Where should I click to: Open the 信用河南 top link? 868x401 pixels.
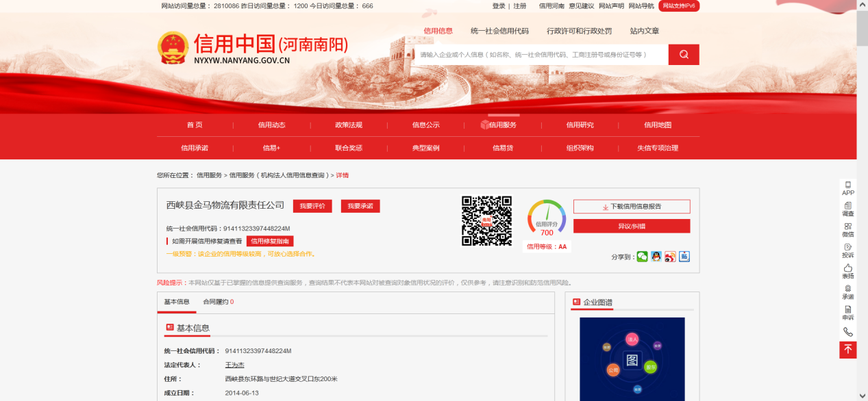(x=551, y=6)
